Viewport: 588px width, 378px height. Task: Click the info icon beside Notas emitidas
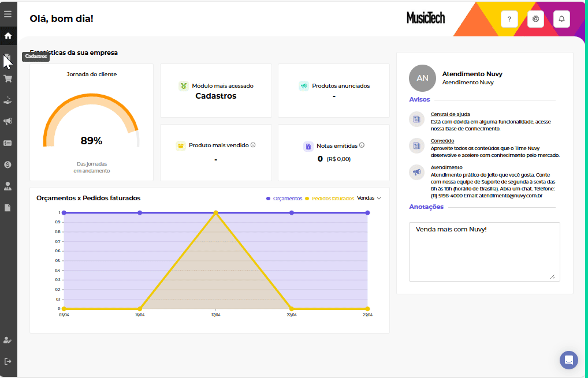[362, 145]
